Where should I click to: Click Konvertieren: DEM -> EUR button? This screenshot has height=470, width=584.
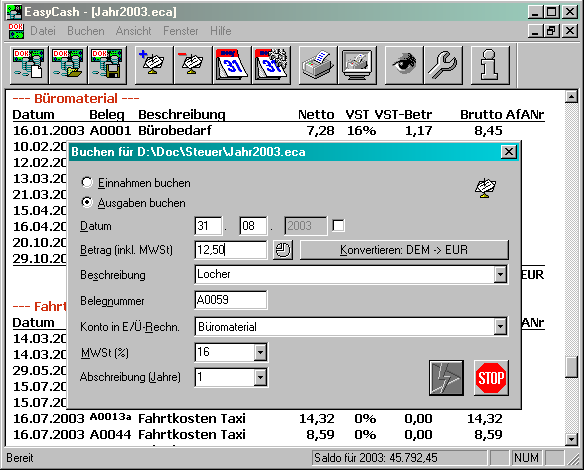404,250
